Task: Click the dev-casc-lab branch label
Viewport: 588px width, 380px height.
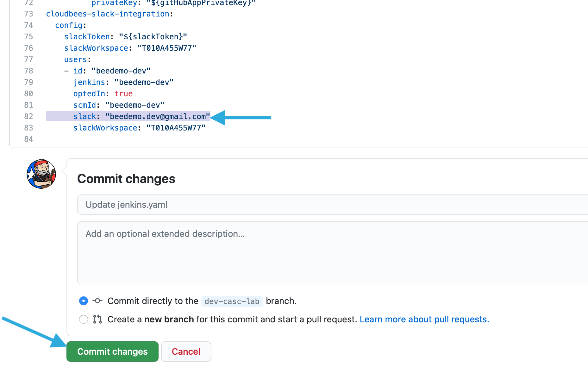Action: coord(232,301)
